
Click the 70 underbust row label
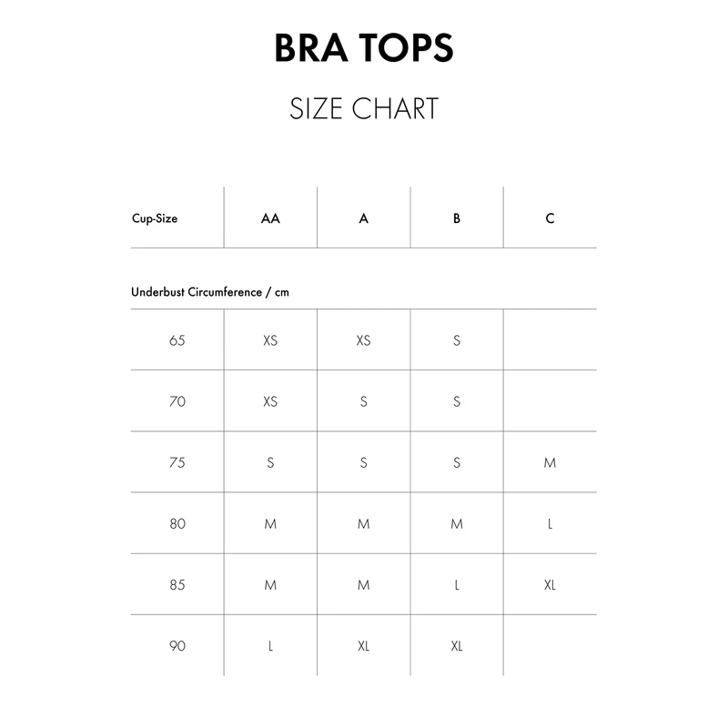(x=177, y=401)
